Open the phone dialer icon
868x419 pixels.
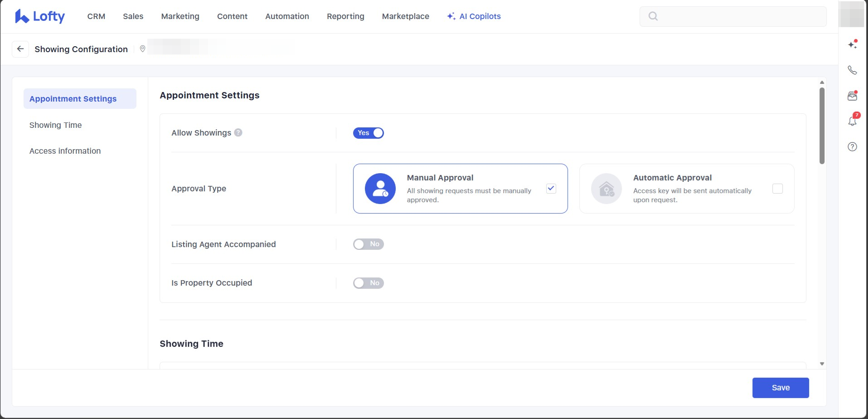point(852,70)
